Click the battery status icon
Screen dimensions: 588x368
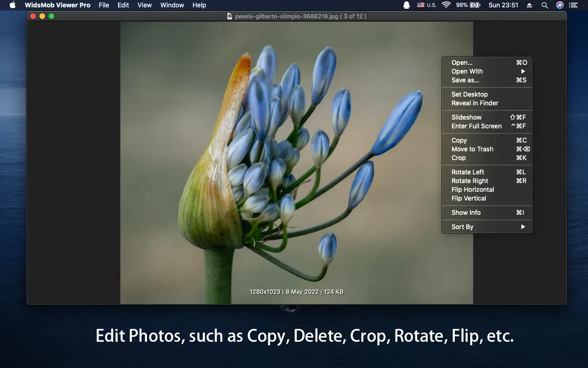pyautogui.click(x=475, y=5)
